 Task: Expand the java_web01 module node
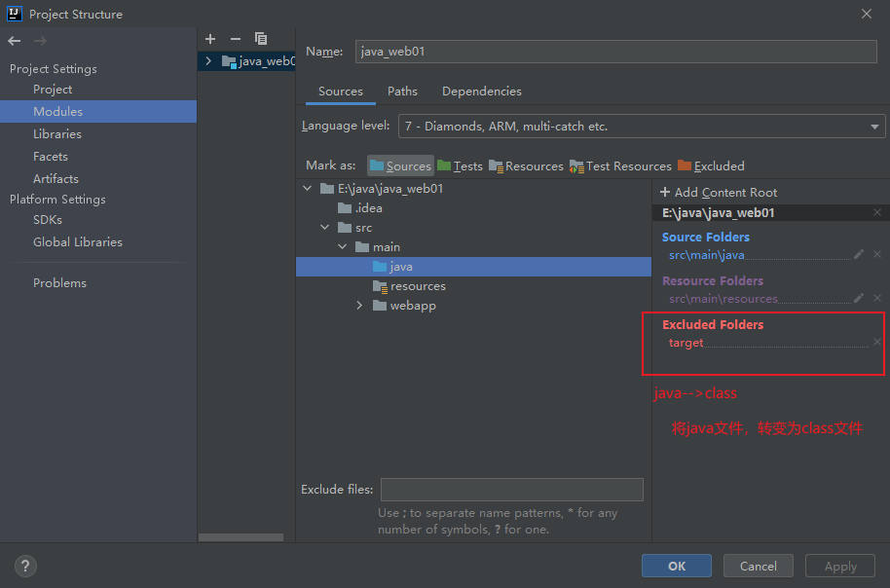[209, 60]
